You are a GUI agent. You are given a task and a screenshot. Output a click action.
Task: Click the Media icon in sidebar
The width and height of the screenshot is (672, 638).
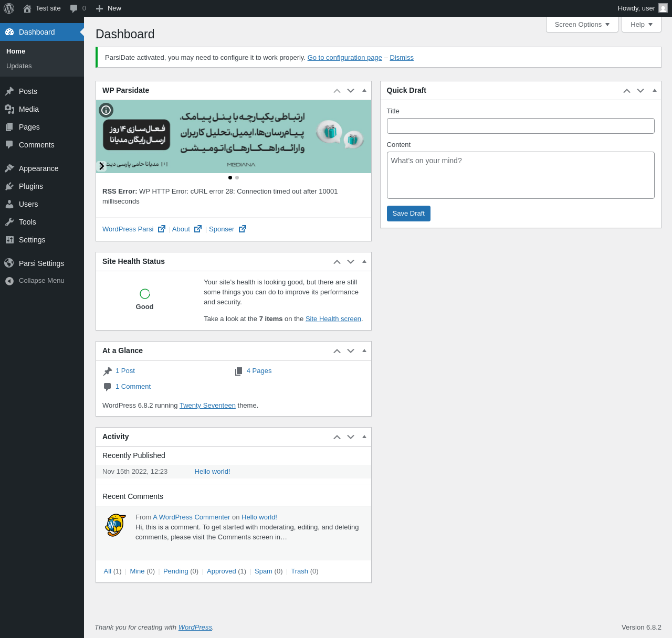[9, 109]
